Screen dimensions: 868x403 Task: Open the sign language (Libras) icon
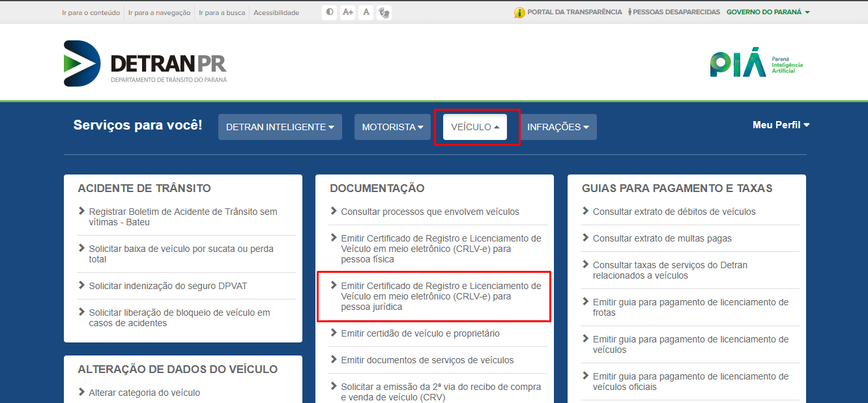pyautogui.click(x=384, y=12)
